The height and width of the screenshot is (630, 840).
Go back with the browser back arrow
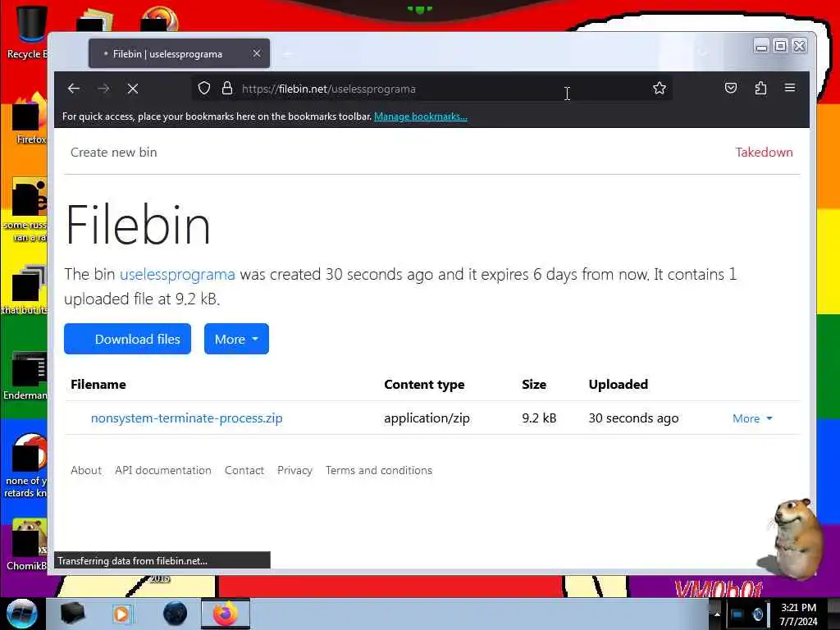click(x=74, y=89)
